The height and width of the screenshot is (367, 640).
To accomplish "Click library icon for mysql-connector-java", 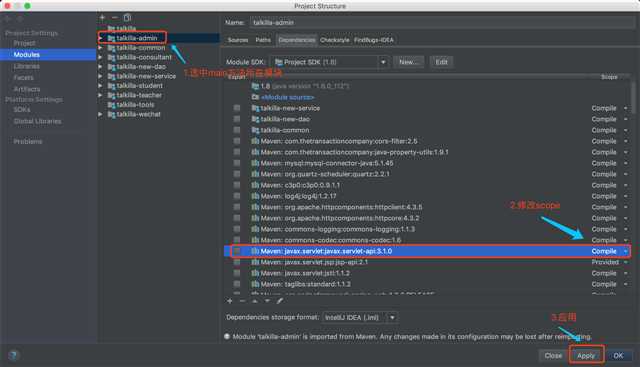I will (x=255, y=163).
